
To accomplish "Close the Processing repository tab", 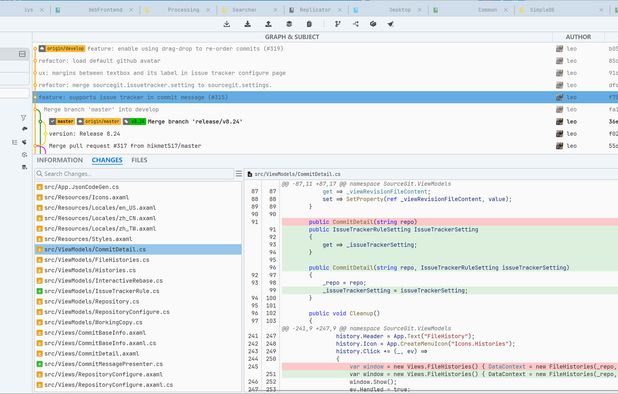I will (x=208, y=10).
